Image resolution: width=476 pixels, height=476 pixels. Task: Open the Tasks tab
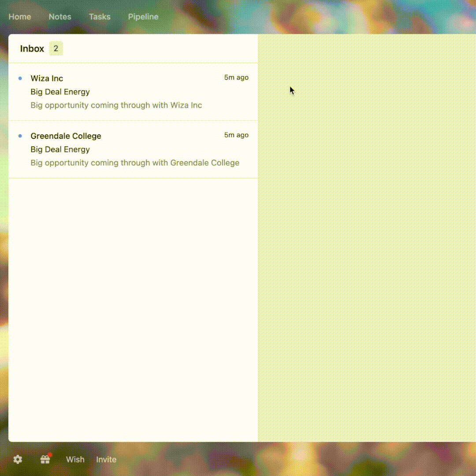pyautogui.click(x=100, y=17)
